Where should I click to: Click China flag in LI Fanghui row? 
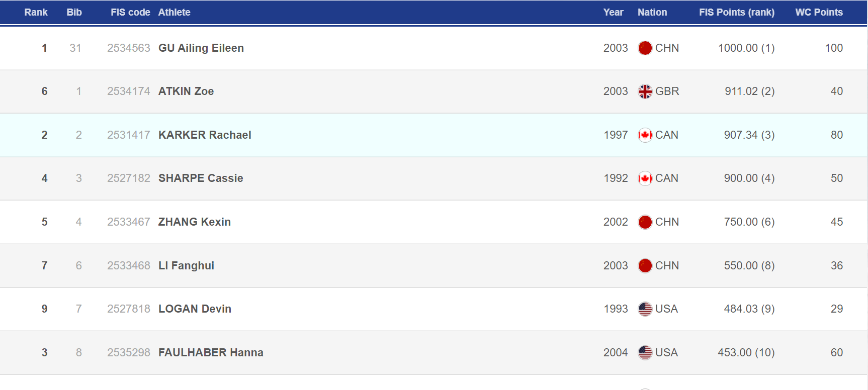pos(645,265)
